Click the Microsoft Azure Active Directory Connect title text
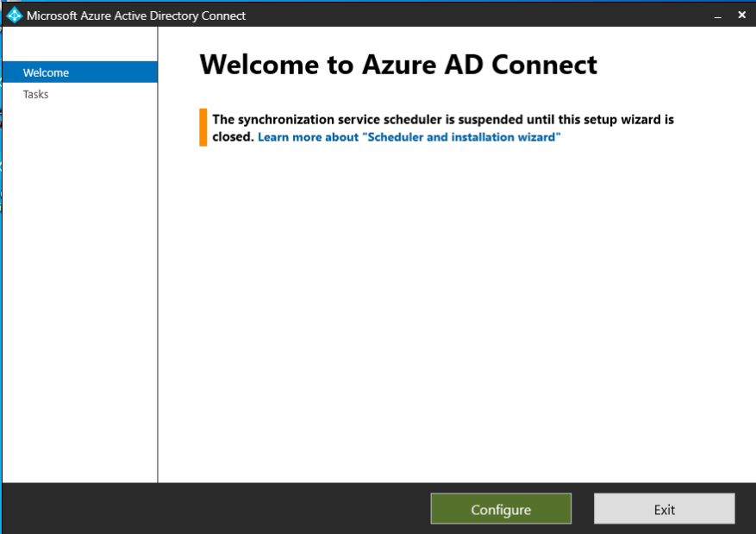 point(136,16)
